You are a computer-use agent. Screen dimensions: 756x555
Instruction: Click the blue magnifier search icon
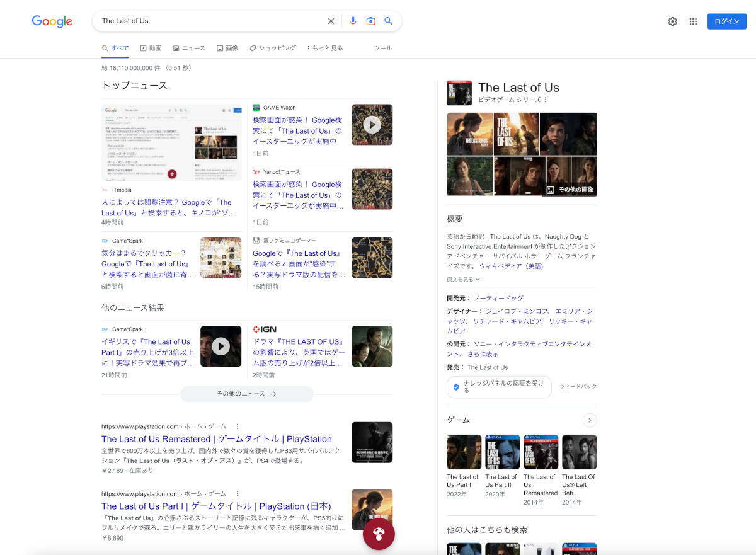(389, 21)
